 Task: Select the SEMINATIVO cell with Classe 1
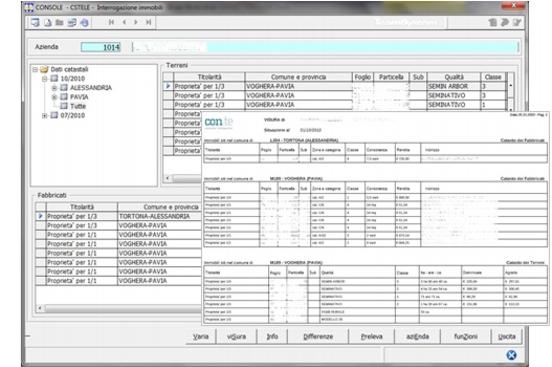pos(454,105)
